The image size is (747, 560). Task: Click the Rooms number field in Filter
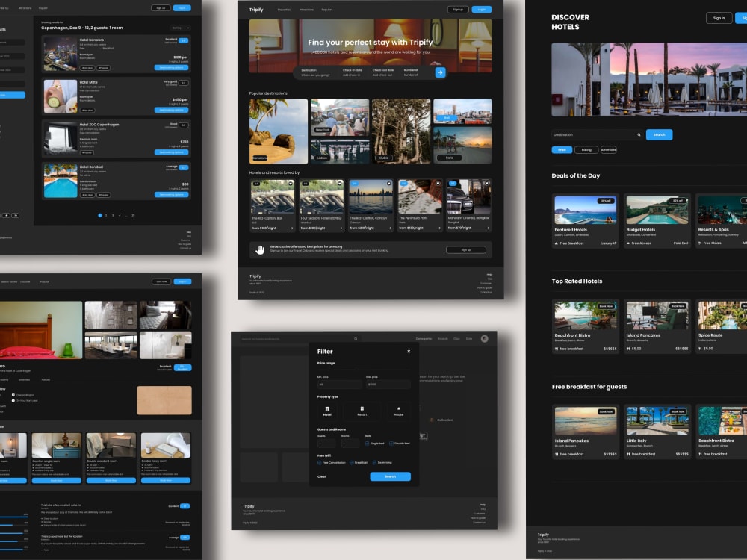[x=350, y=444]
